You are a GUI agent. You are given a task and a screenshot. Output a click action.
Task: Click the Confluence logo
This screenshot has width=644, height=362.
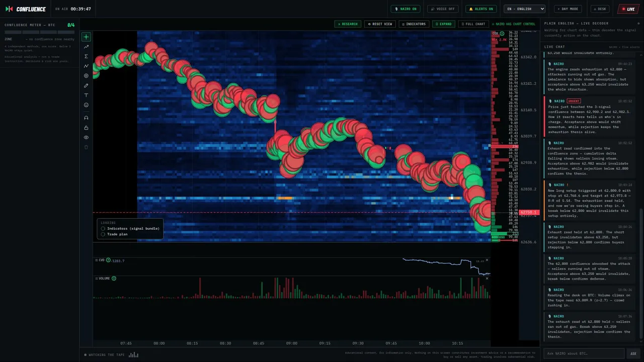(x=26, y=9)
